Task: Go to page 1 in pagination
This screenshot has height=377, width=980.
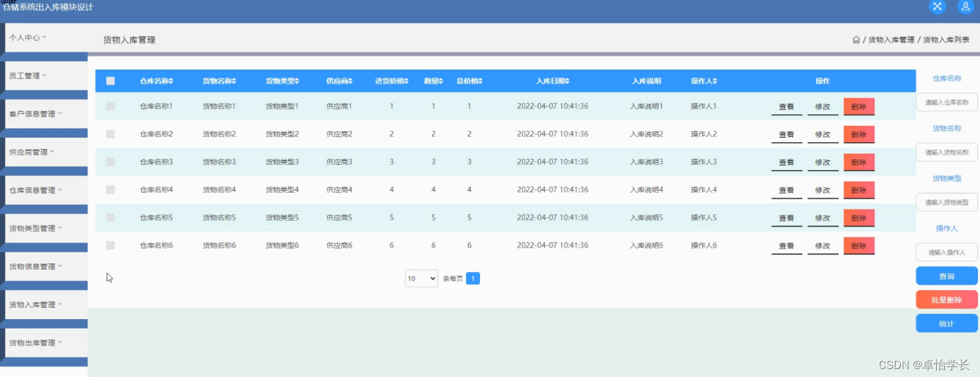Action: 473,279
